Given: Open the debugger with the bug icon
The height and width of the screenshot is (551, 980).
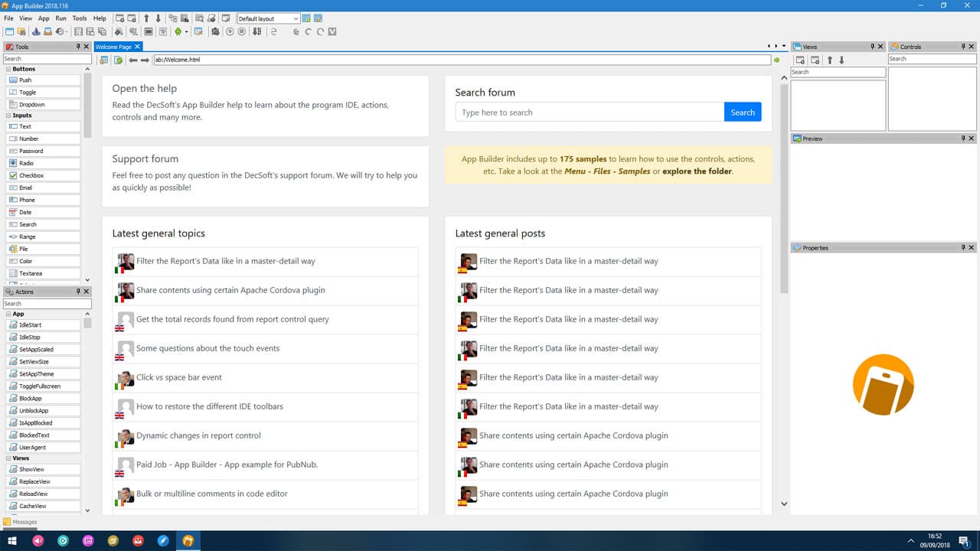Looking at the screenshot, I should pyautogui.click(x=214, y=31).
